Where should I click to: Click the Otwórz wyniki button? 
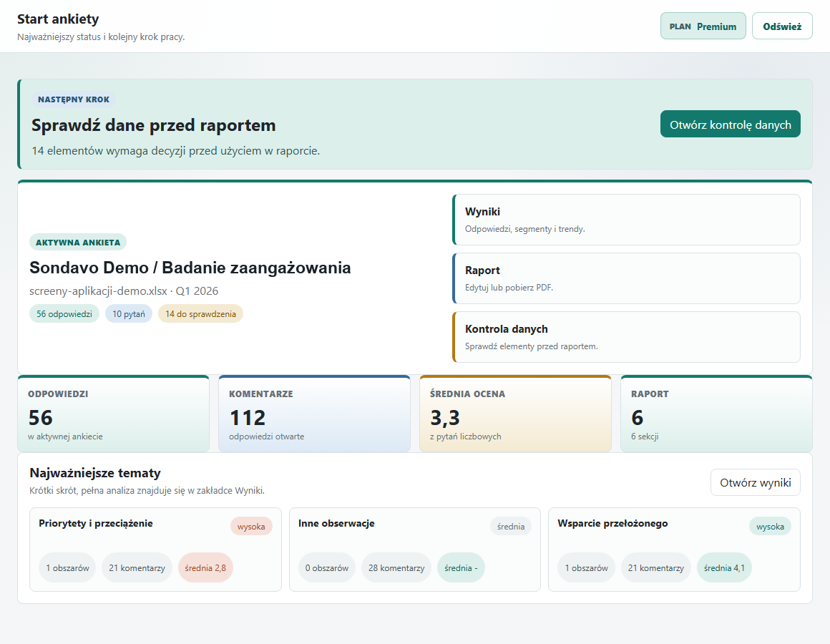tap(756, 482)
